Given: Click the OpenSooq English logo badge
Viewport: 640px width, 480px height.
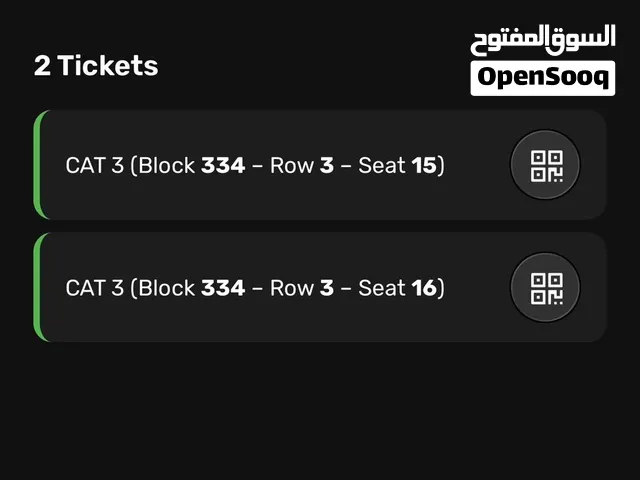Looking at the screenshot, I should tap(542, 78).
